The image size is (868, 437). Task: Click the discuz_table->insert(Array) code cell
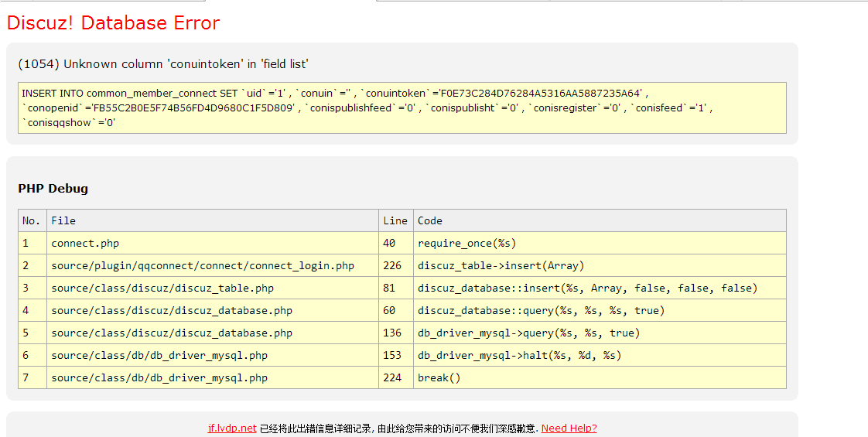501,265
